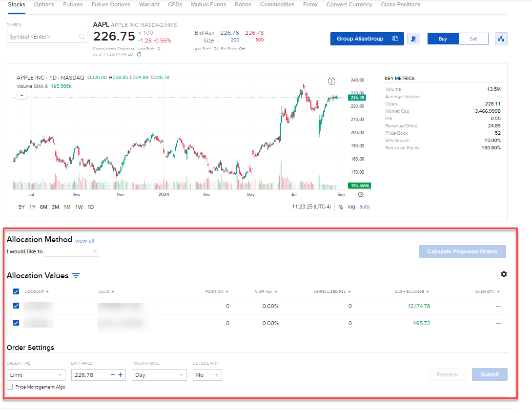The width and height of the screenshot is (532, 413).
Task: Open the Order Type Limit dropdown
Action: pos(36,375)
